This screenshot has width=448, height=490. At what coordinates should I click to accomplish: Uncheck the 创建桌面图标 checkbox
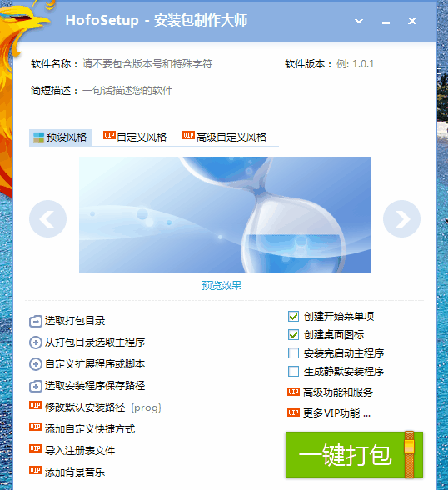click(293, 335)
